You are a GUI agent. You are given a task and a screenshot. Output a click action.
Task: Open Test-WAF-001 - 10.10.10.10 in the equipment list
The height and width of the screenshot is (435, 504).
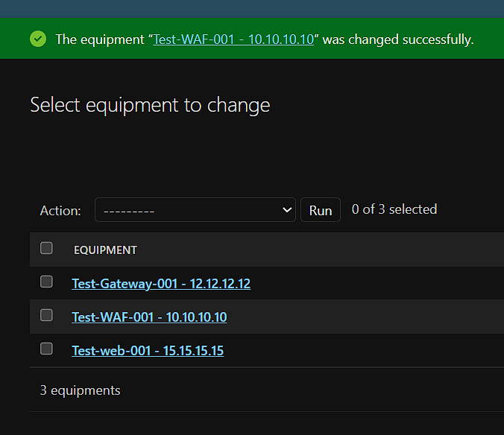[149, 317]
